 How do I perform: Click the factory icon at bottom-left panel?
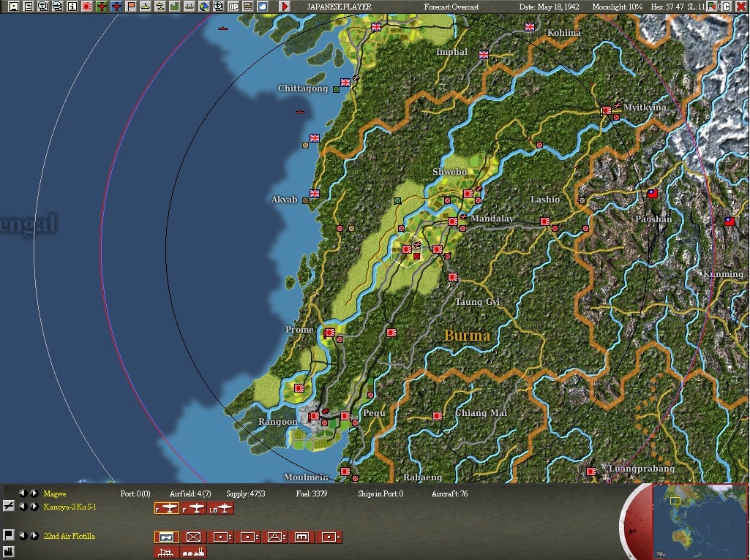click(x=9, y=551)
